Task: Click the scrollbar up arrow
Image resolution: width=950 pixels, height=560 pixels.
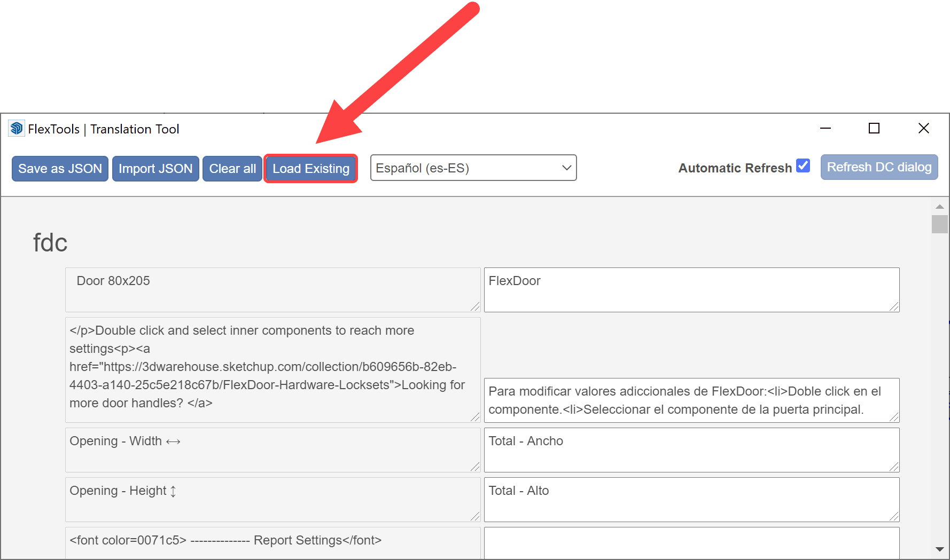Action: tap(940, 206)
